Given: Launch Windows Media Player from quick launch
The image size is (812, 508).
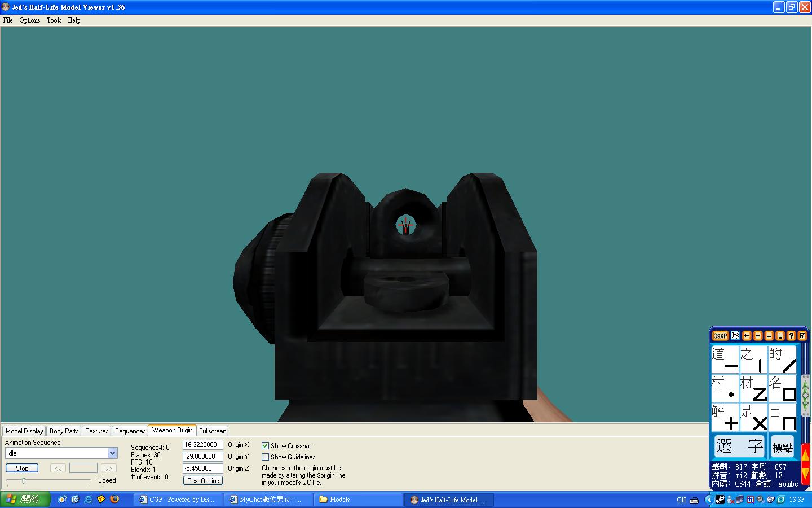Looking at the screenshot, I should [62, 500].
